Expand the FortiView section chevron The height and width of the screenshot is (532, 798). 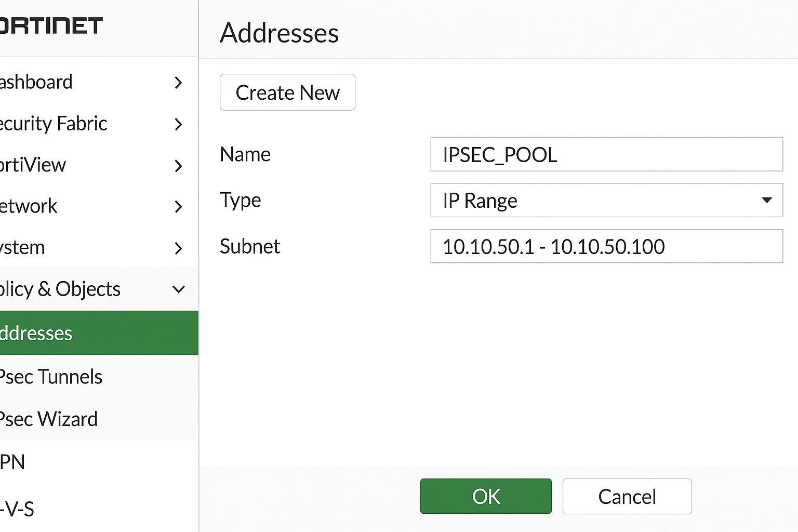pos(179,166)
